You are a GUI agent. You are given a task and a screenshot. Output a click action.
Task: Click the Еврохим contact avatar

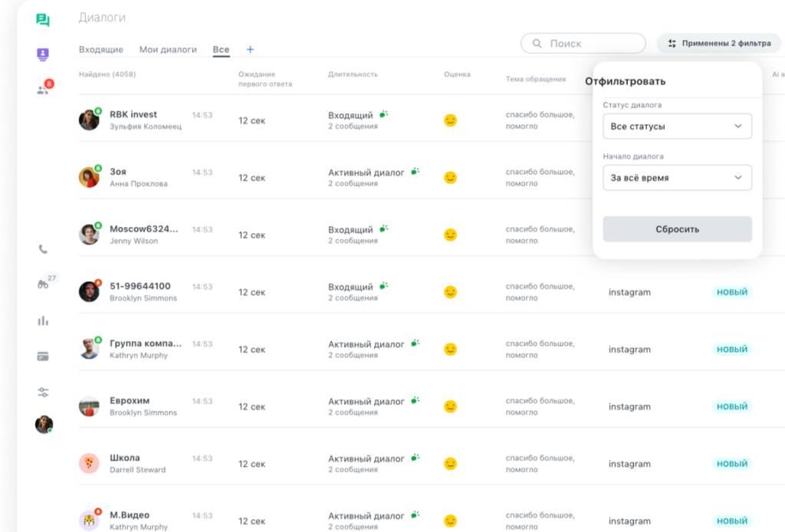click(89, 406)
